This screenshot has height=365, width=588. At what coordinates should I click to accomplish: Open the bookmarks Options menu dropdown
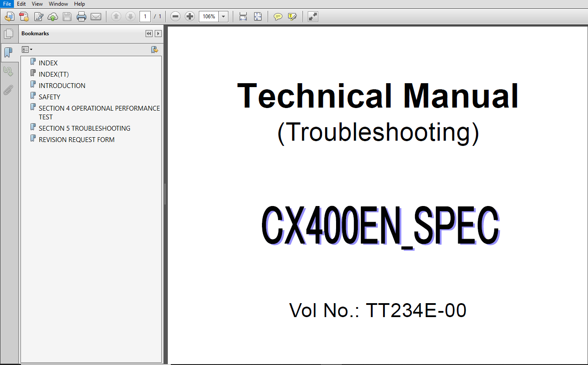[x=27, y=50]
